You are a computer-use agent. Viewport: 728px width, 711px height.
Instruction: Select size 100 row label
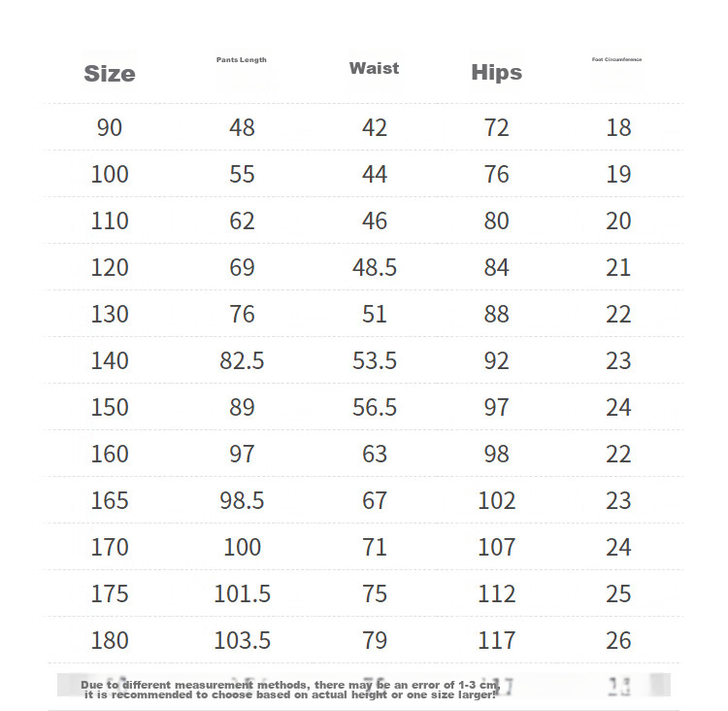coord(110,174)
